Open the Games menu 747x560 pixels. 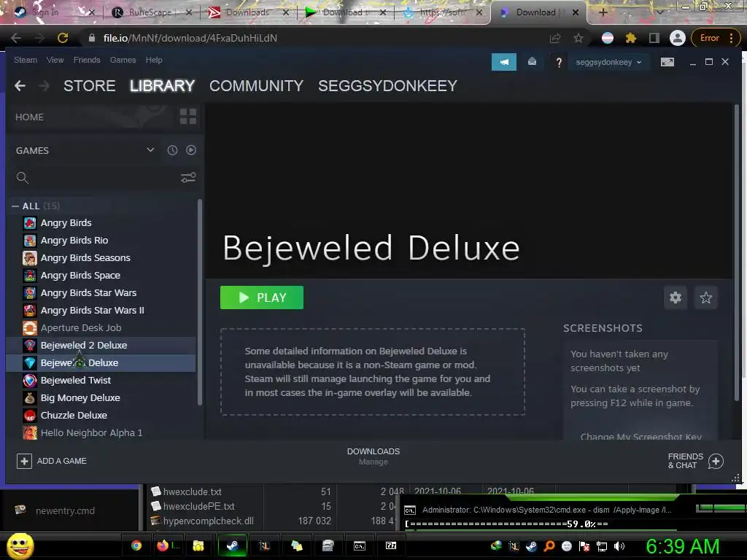click(123, 60)
